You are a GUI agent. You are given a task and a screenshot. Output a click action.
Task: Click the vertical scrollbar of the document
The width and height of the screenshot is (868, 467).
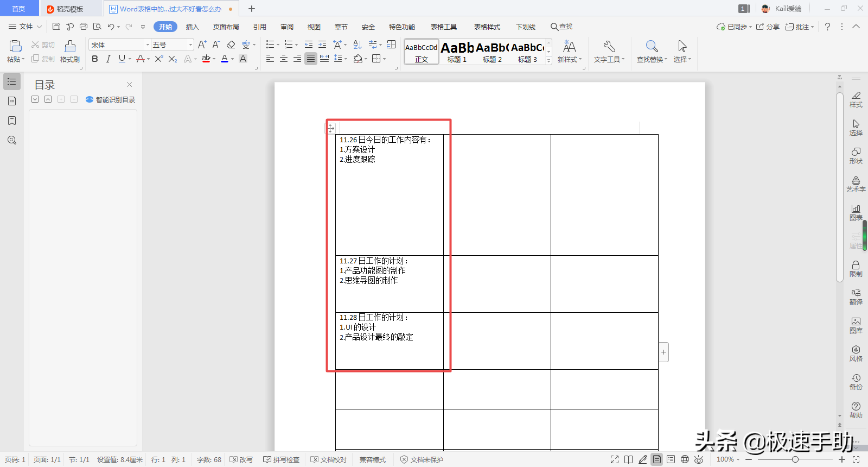[839, 187]
